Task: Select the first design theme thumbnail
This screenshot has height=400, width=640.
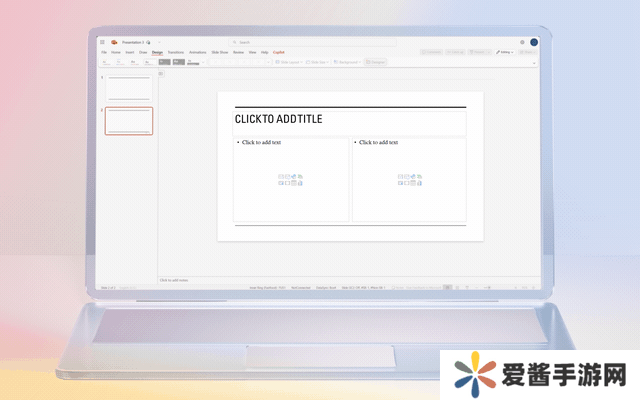Action: tap(105, 62)
